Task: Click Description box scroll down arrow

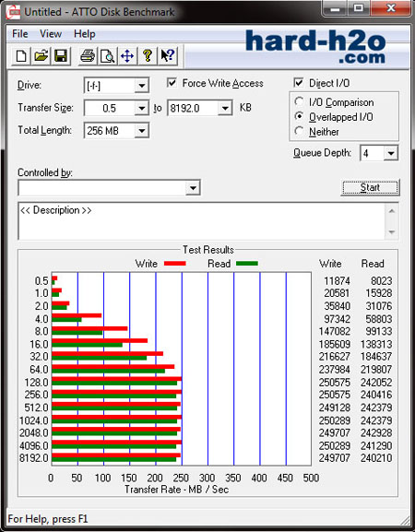Action: tap(392, 232)
